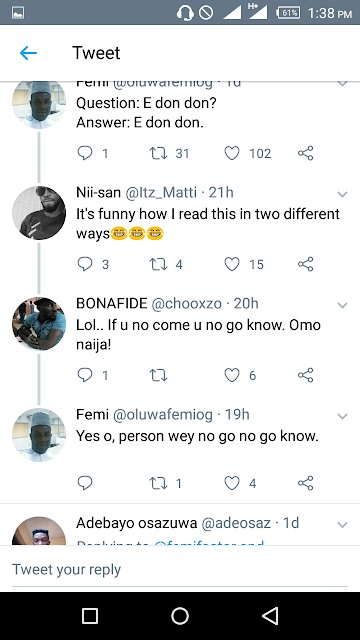The height and width of the screenshot is (640, 360).
Task: Reply to Nii-san's tweet
Action: tap(85, 264)
